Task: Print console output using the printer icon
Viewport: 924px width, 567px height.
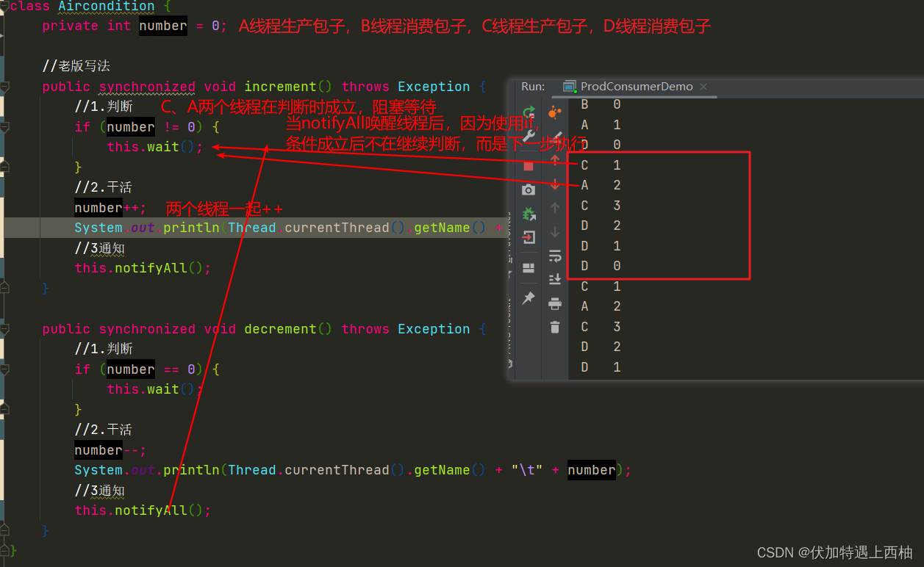Action: [555, 303]
